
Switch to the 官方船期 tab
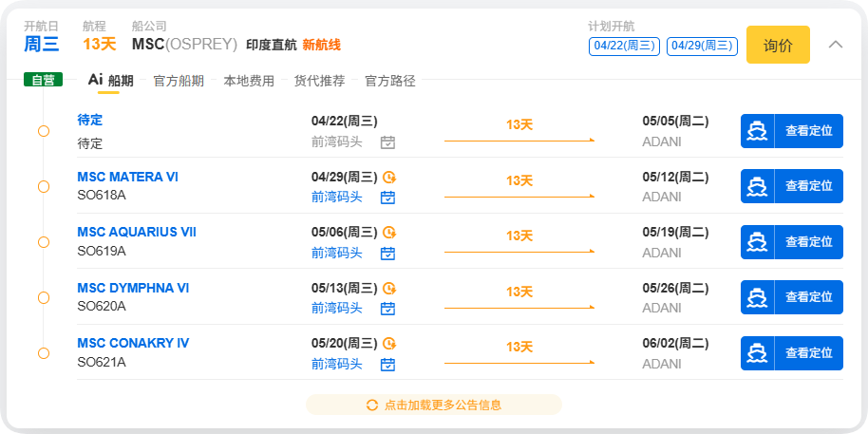(x=179, y=81)
